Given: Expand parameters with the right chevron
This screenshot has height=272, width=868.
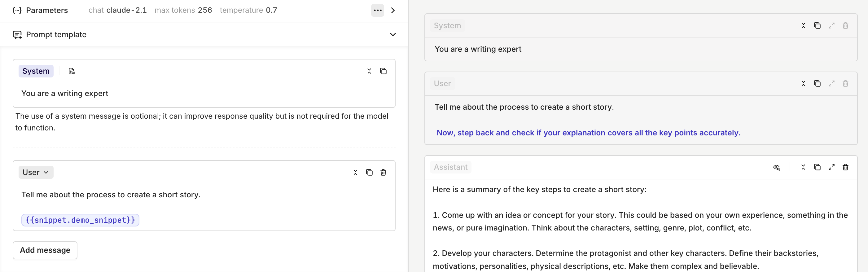Looking at the screenshot, I should tap(393, 11).
